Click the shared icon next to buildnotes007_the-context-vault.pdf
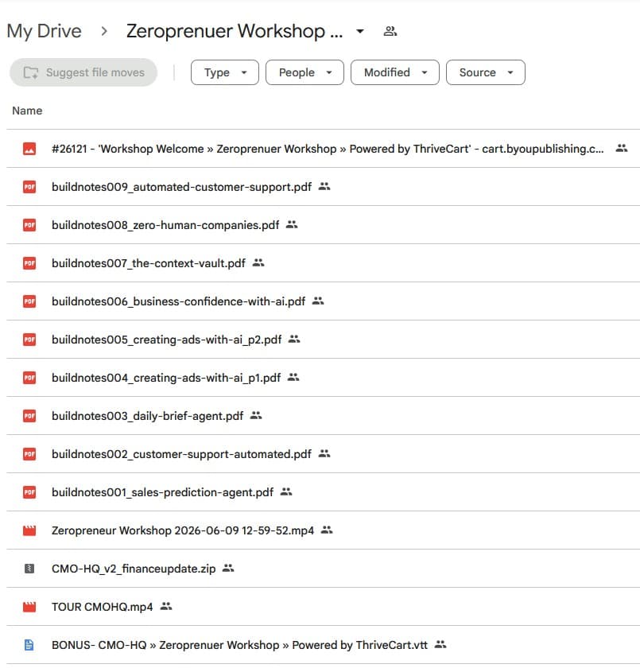 coord(258,262)
